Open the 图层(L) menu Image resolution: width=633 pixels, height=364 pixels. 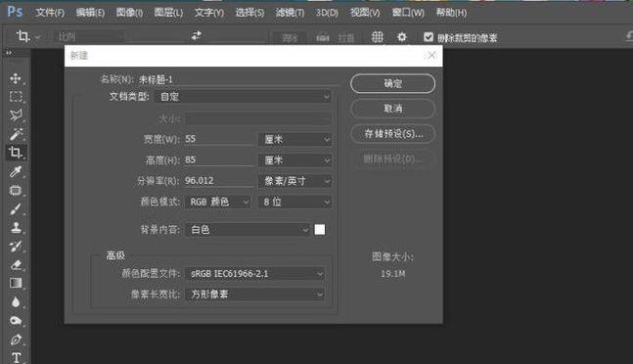168,13
